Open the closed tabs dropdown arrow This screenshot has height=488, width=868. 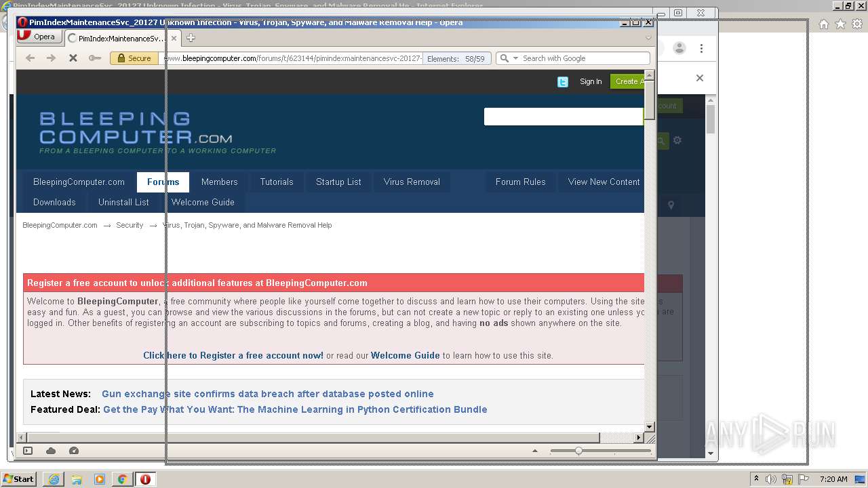click(x=648, y=38)
